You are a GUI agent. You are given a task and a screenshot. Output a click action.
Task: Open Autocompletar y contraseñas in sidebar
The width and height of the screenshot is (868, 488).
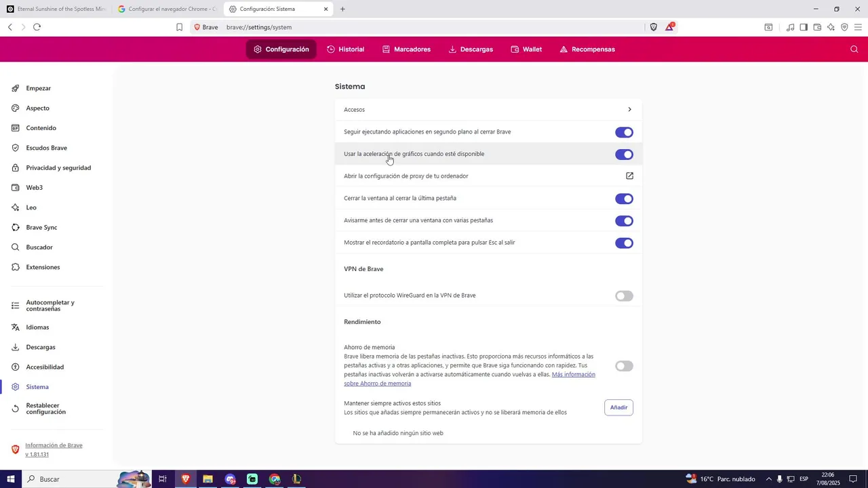[x=50, y=306]
